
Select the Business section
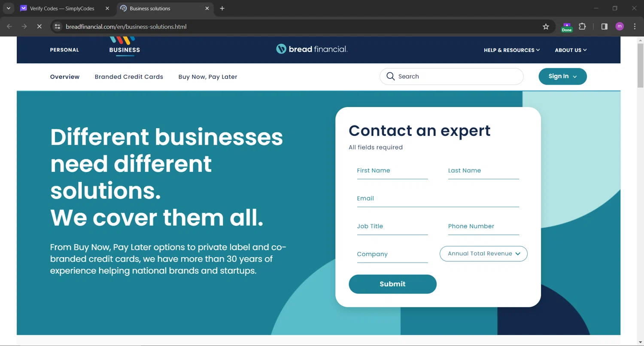(125, 50)
